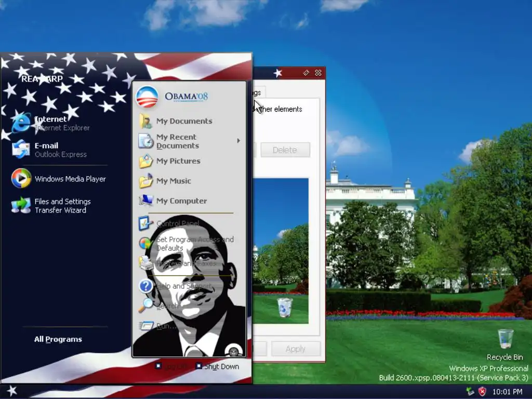
Task: Click the Log Off button
Action: pos(171,366)
